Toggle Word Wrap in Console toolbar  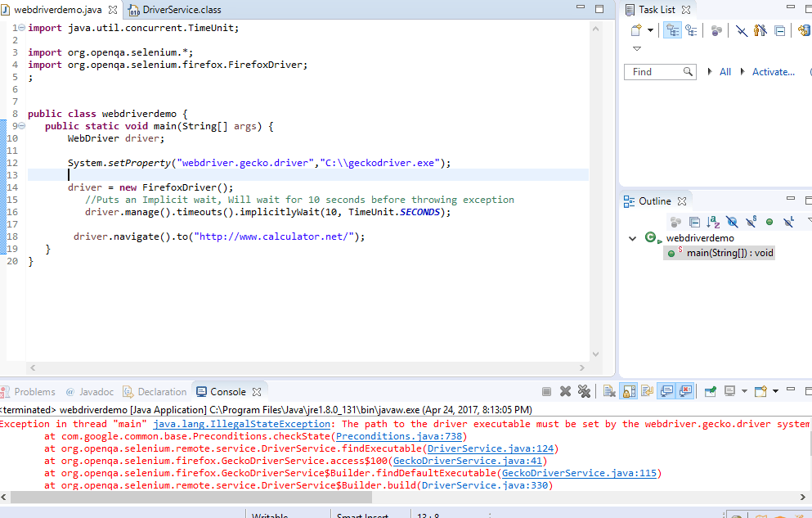point(647,392)
